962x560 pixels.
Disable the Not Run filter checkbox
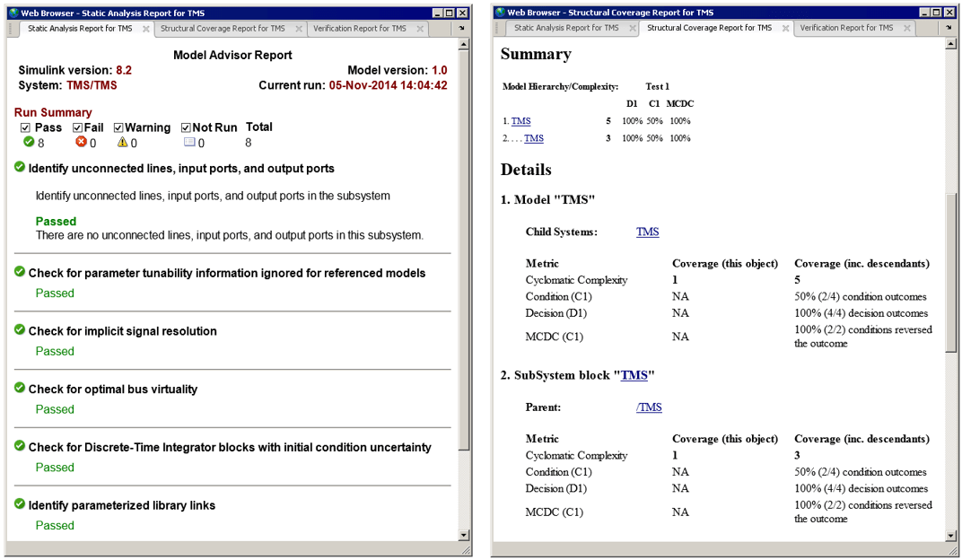point(186,127)
